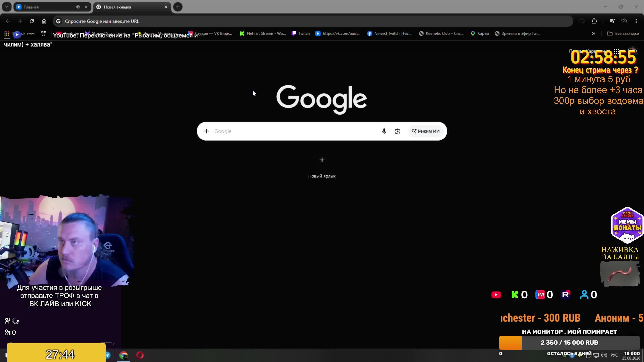
Task: Open Chrome from the taskbar
Action: [x=124, y=355]
